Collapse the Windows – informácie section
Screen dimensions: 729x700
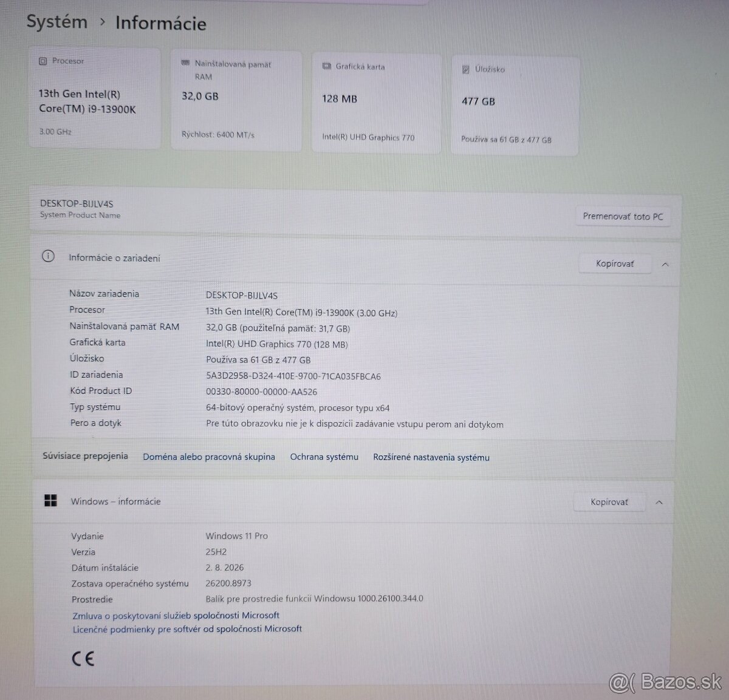[659, 503]
